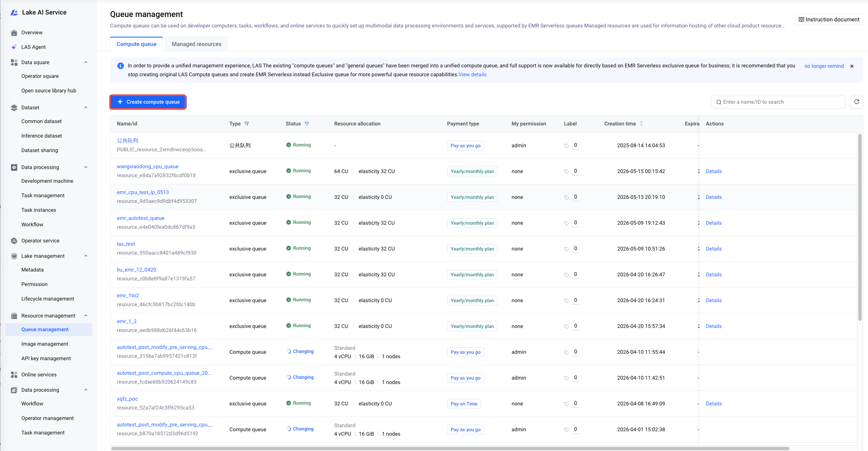Collapse the Data square section
Image resolution: width=868 pixels, height=451 pixels.
pyautogui.click(x=86, y=63)
